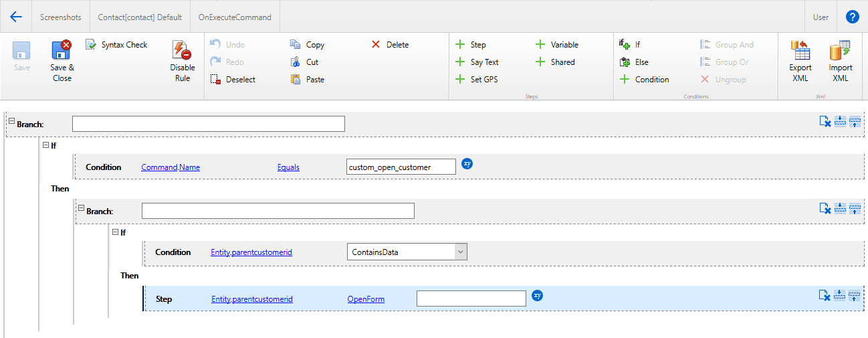Insert an Else block
868x338 pixels.
tap(634, 62)
